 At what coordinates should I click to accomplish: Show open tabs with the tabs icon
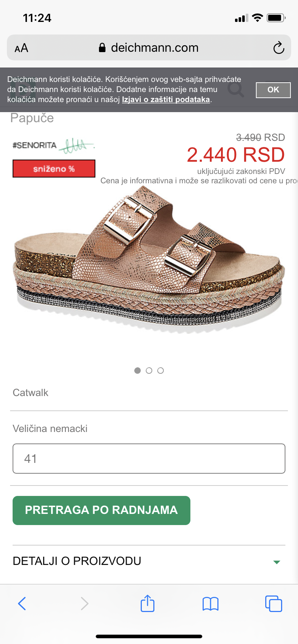click(274, 603)
